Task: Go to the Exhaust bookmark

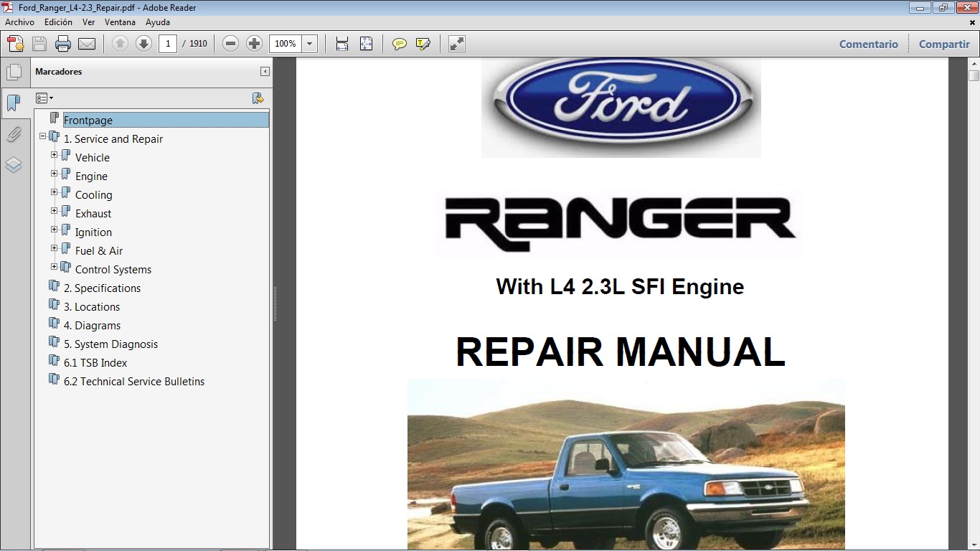Action: click(x=93, y=214)
